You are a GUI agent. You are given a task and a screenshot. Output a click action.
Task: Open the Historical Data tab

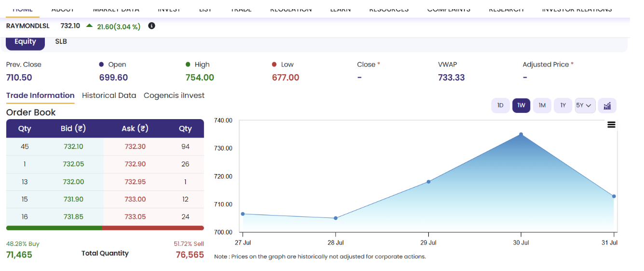pyautogui.click(x=109, y=95)
